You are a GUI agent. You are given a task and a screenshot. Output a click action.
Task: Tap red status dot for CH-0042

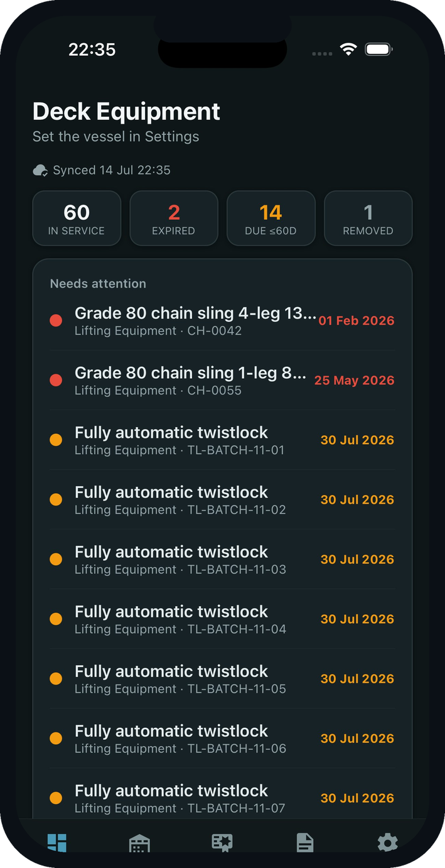56,320
